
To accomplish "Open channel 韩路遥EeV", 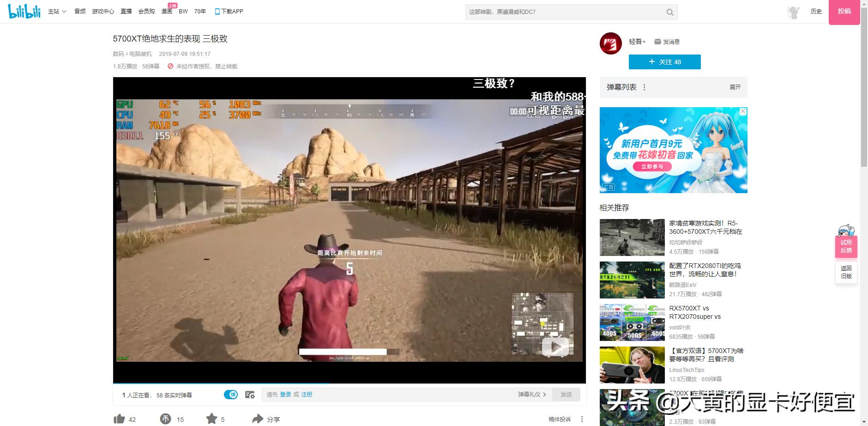I will pos(683,285).
